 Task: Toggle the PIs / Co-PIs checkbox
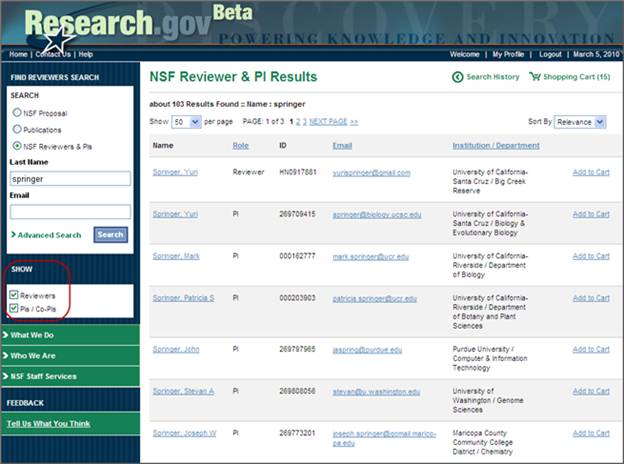(13, 309)
